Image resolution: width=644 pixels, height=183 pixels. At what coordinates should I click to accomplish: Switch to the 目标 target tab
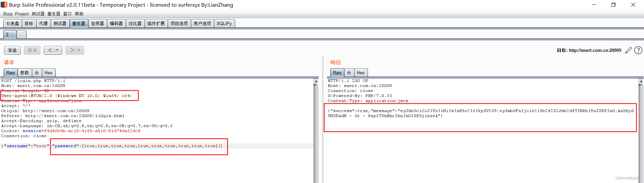point(29,23)
